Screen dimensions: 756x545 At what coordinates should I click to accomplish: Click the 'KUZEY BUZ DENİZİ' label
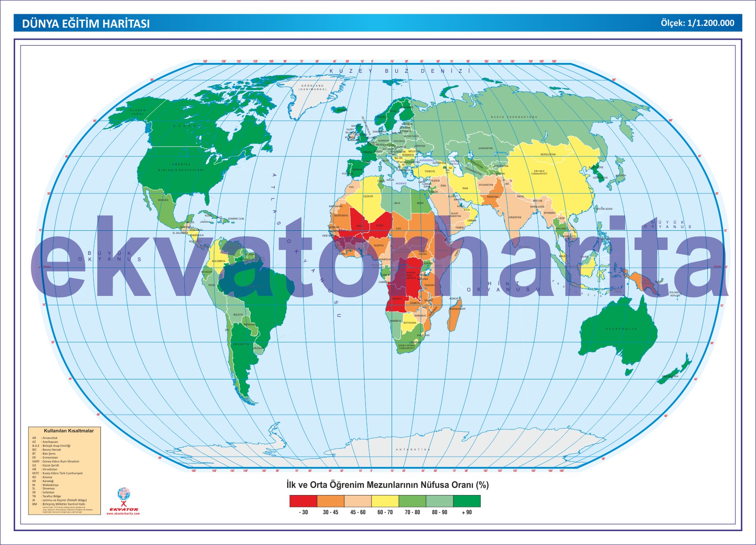tap(400, 71)
